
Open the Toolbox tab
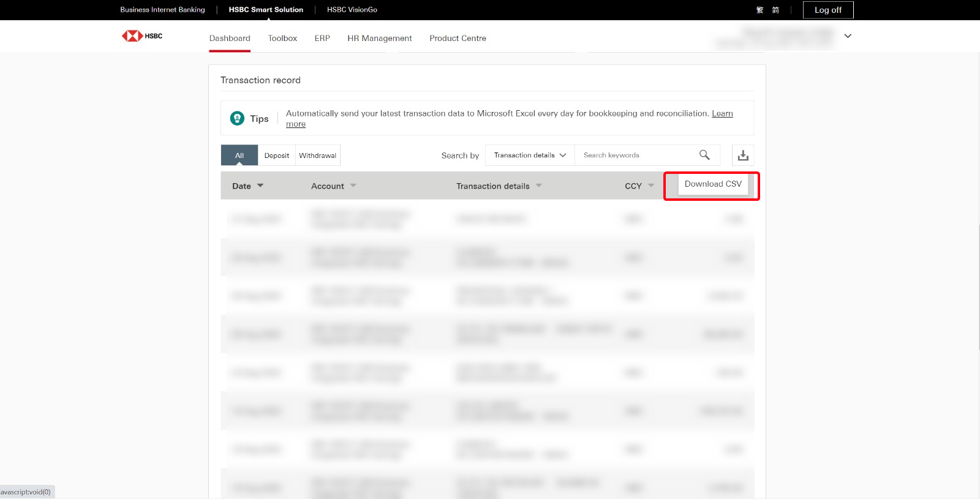pyautogui.click(x=282, y=38)
